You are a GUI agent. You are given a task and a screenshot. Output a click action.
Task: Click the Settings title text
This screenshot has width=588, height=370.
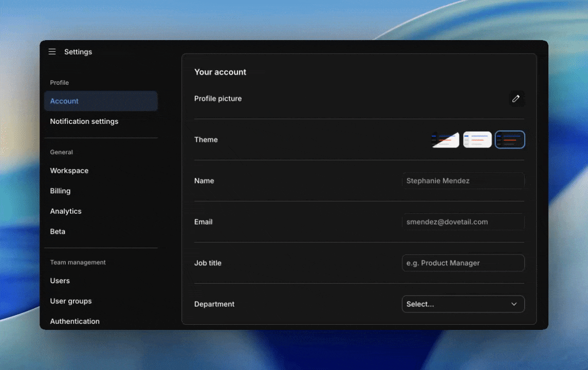pos(78,52)
